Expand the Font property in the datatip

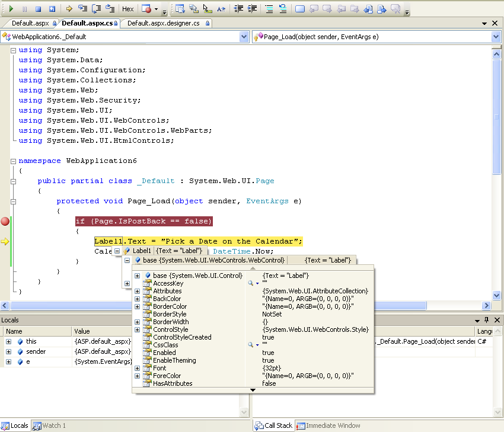(138, 368)
